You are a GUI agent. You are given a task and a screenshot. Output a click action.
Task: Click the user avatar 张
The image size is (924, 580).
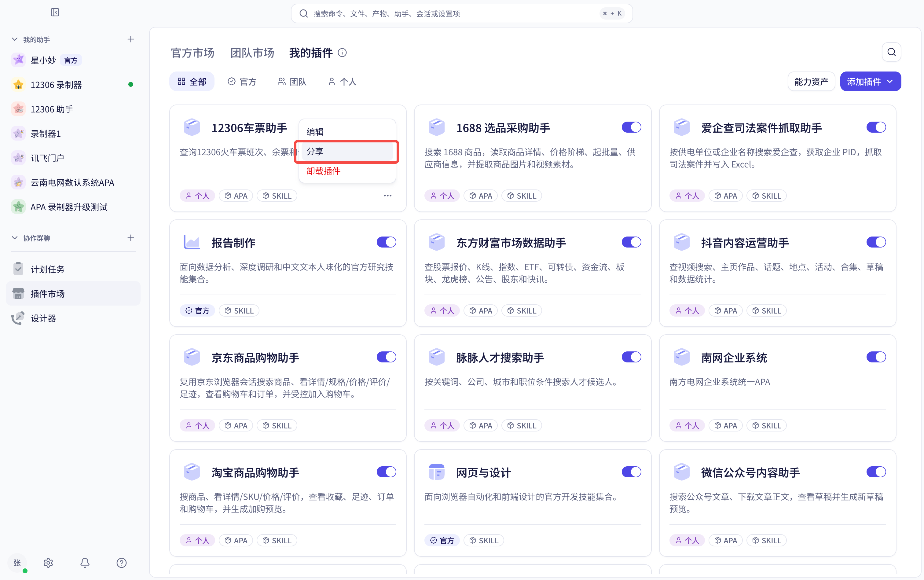pyautogui.click(x=17, y=562)
